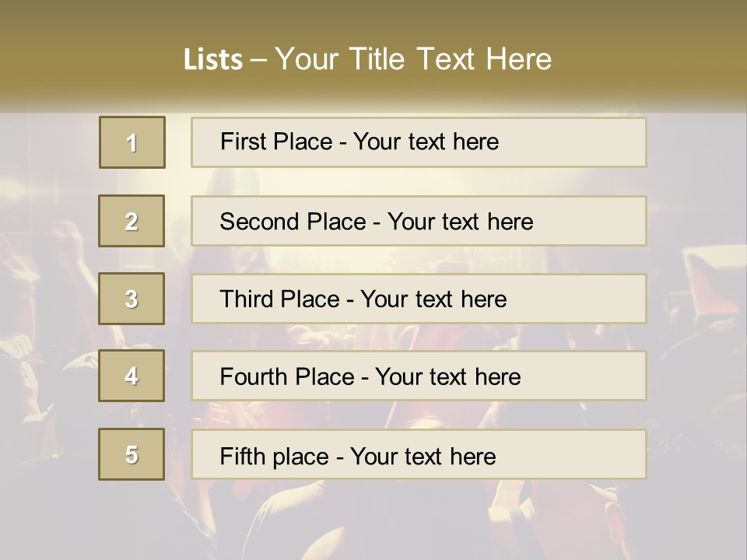This screenshot has height=560, width=747.
Task: Click the word "First" in row one
Action: [x=242, y=142]
